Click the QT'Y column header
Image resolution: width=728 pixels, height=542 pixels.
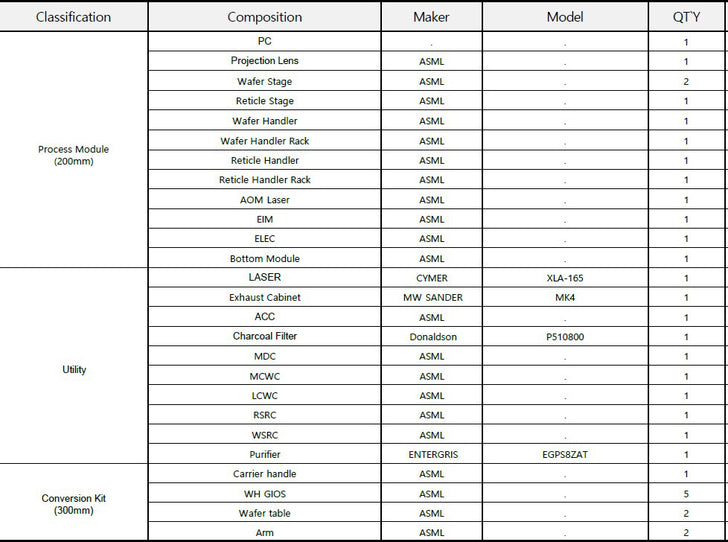(x=686, y=17)
